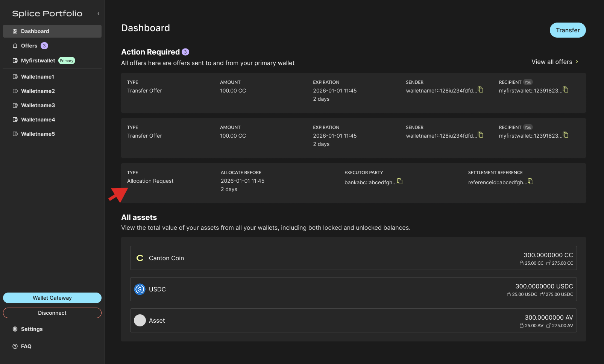
Task: Copy the executor party bankabc address
Action: [400, 182]
